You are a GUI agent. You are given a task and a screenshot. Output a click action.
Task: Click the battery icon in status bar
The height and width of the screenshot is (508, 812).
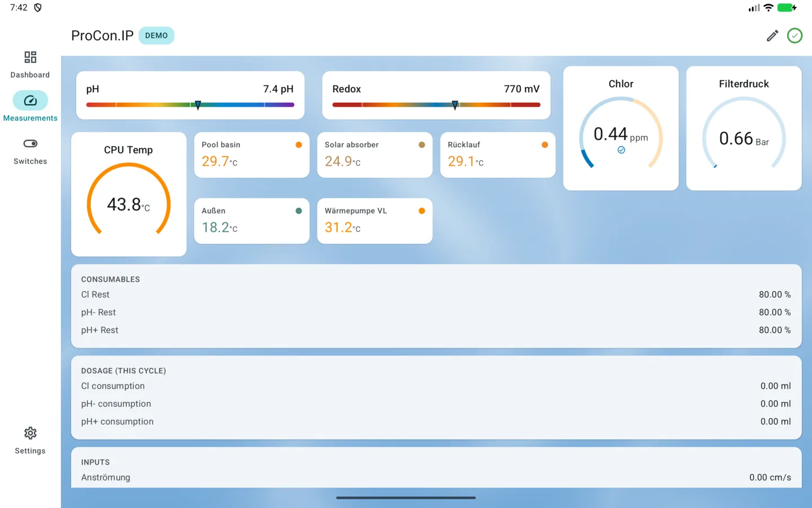click(x=787, y=8)
